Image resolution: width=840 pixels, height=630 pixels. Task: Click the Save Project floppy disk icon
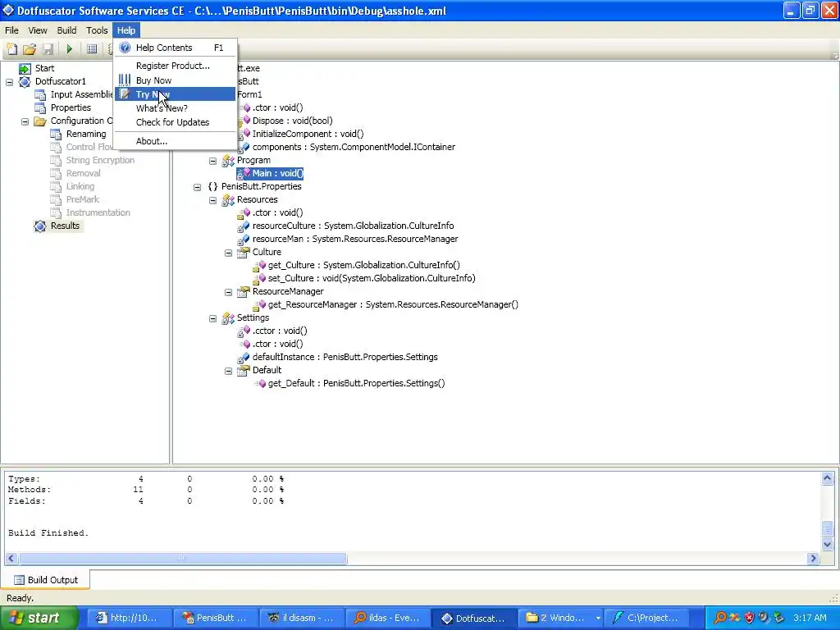pyautogui.click(x=48, y=49)
